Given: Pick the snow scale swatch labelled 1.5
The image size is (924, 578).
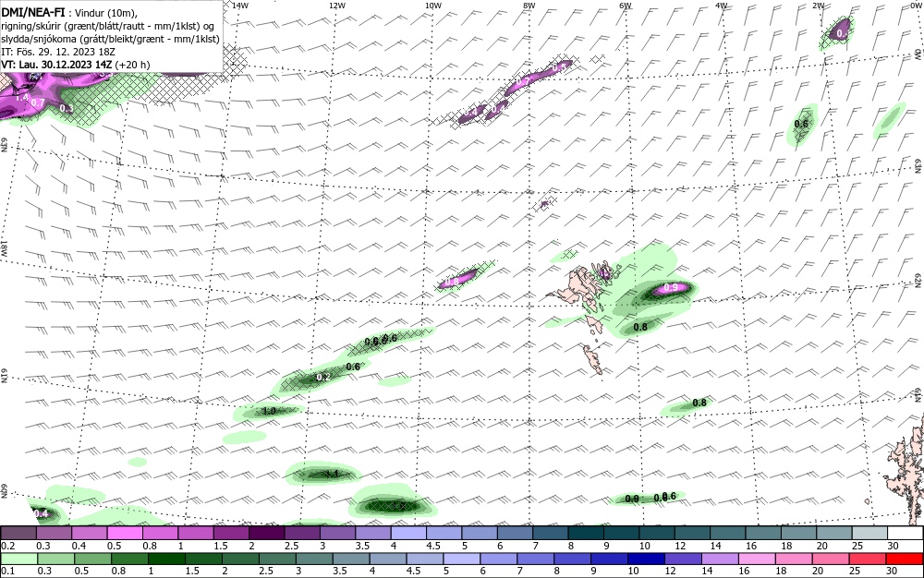Looking at the screenshot, I should point(231,534).
